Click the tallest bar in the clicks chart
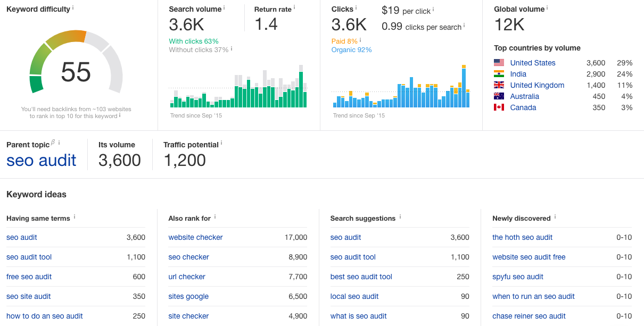The image size is (644, 326). click(464, 86)
